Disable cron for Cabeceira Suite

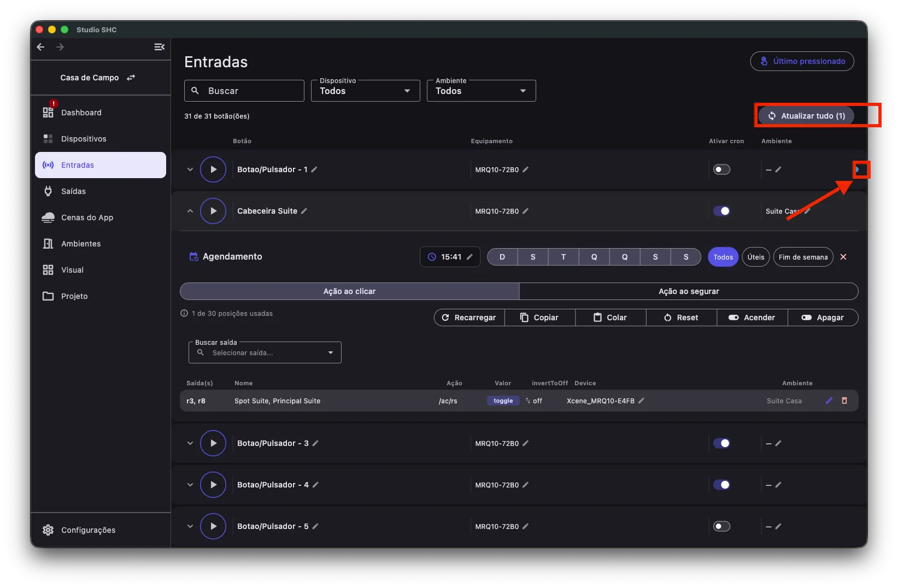click(x=721, y=211)
